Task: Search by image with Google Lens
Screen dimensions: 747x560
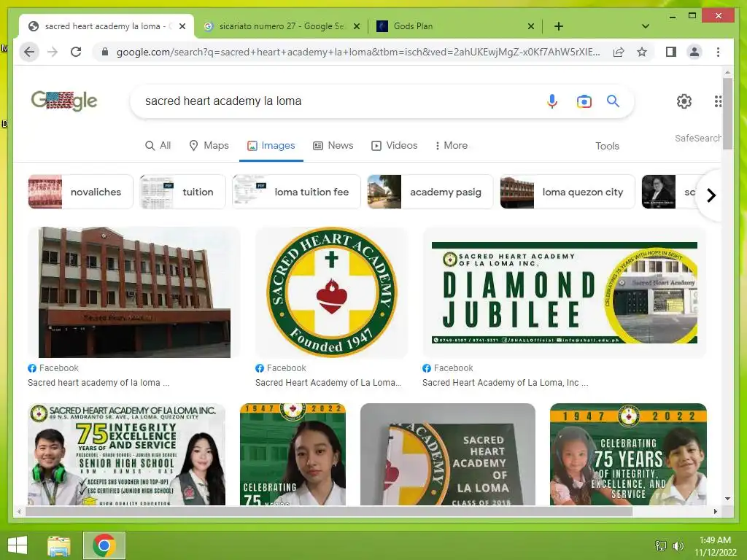Action: pyautogui.click(x=584, y=101)
